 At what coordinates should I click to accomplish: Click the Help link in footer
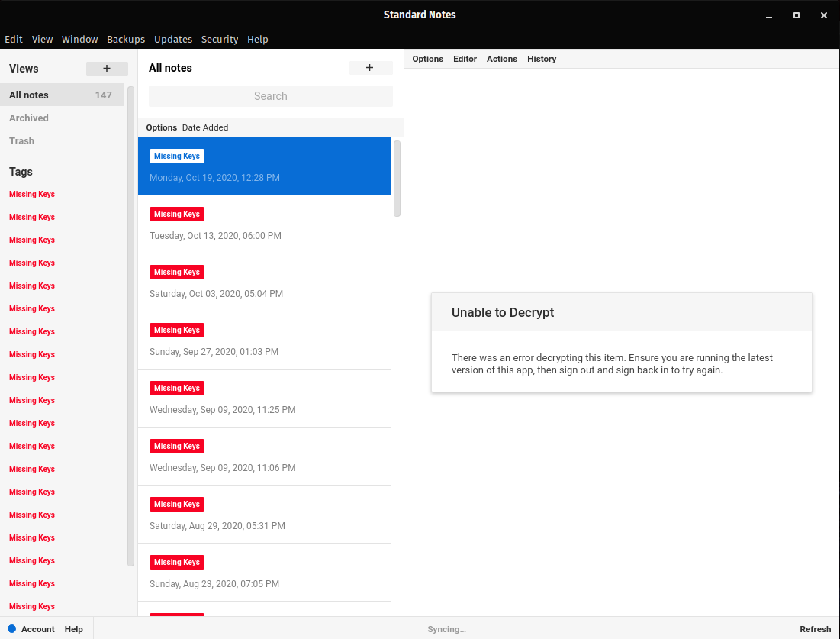point(74,629)
